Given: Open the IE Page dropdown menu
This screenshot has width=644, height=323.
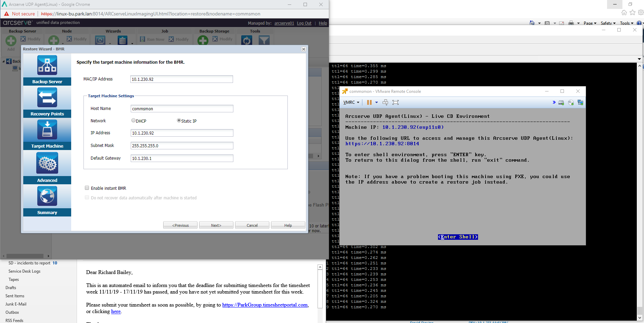Looking at the screenshot, I should click(x=590, y=23).
